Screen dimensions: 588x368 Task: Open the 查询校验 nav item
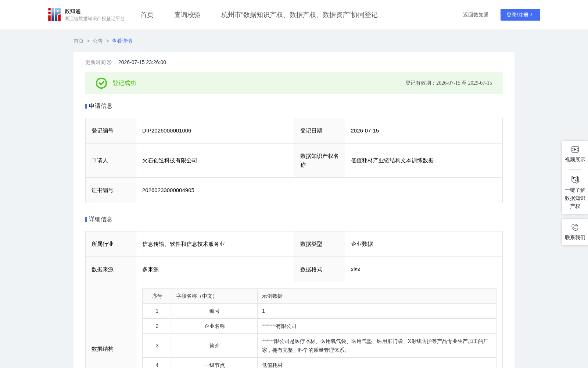pyautogui.click(x=187, y=15)
